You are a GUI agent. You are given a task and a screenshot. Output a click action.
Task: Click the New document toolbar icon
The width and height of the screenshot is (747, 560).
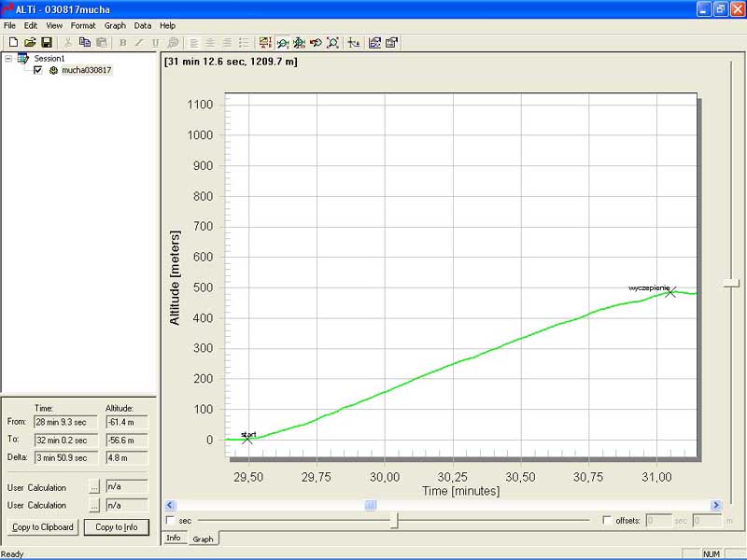13,43
